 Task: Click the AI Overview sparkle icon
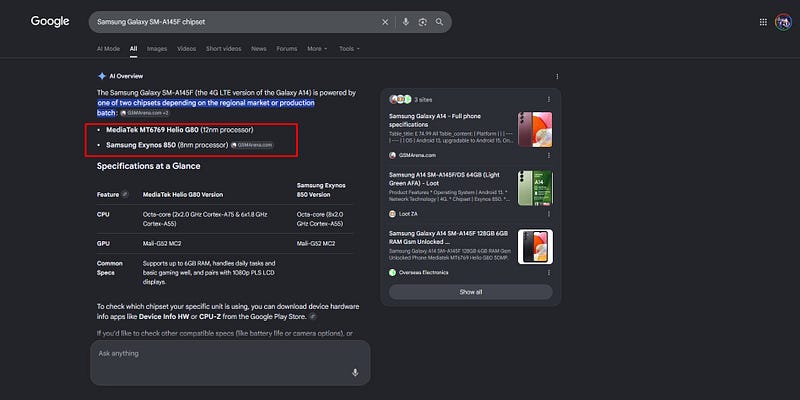pos(102,76)
